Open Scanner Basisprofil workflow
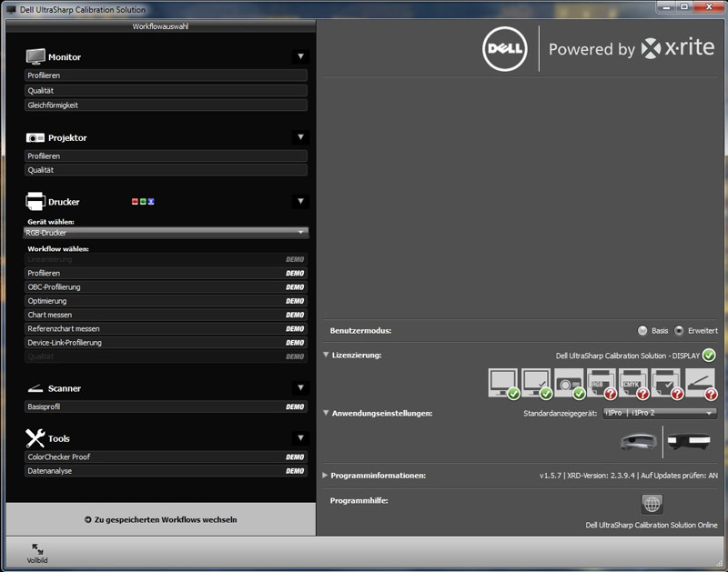The image size is (728, 572). pyautogui.click(x=166, y=406)
